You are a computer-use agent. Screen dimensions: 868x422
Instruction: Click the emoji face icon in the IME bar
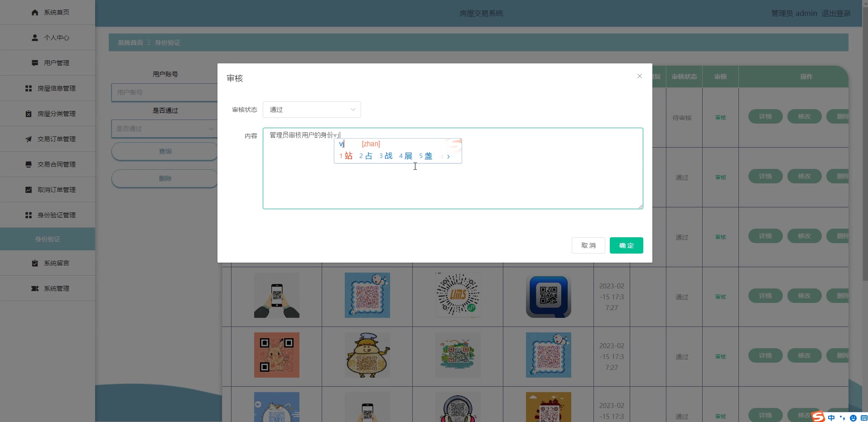point(854,418)
